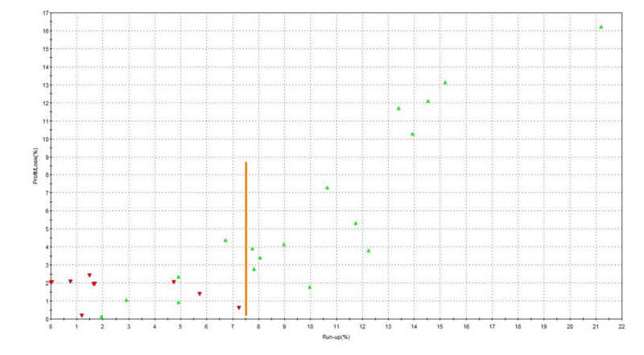Select x-axis tick label "7"
This screenshot has height=355, width=644.
coord(233,327)
